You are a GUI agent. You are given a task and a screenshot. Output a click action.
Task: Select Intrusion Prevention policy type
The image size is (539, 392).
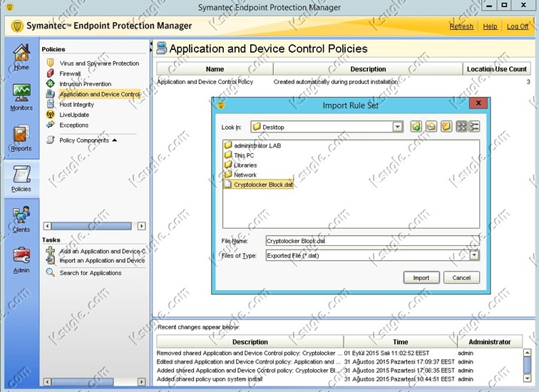[x=86, y=84]
